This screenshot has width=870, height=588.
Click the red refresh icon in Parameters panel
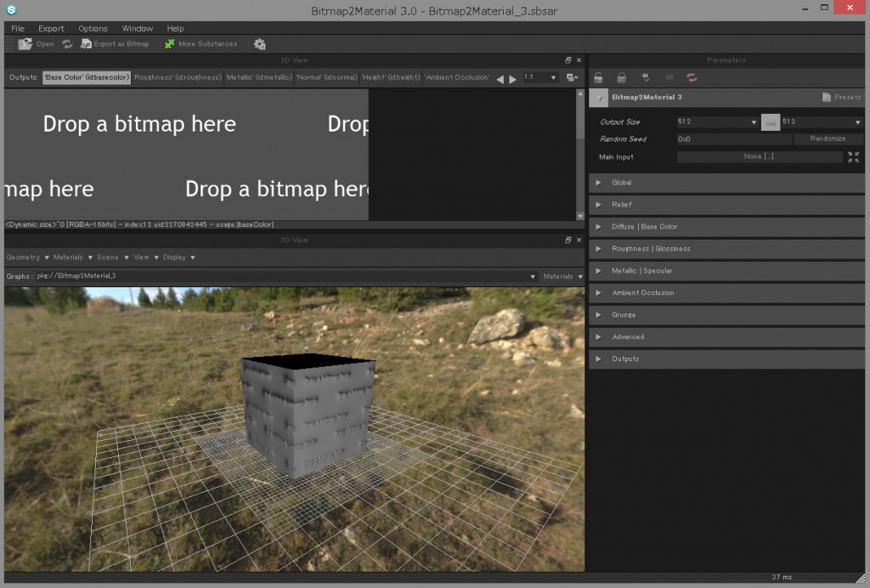pos(691,76)
